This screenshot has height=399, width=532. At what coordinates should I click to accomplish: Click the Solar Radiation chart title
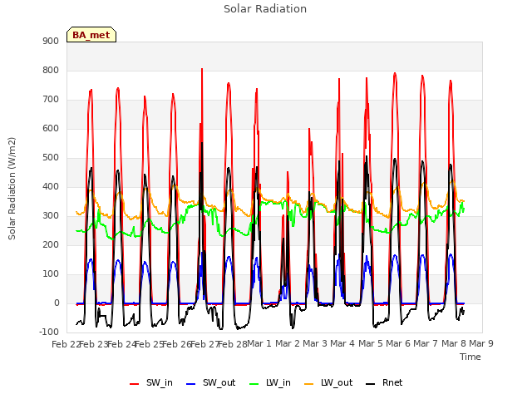(265, 9)
